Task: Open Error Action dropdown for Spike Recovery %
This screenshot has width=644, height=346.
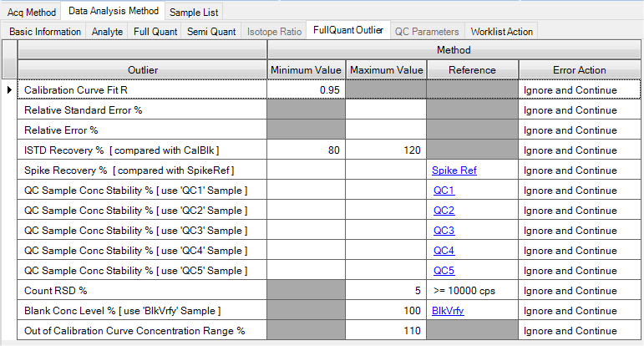Action: click(x=580, y=170)
